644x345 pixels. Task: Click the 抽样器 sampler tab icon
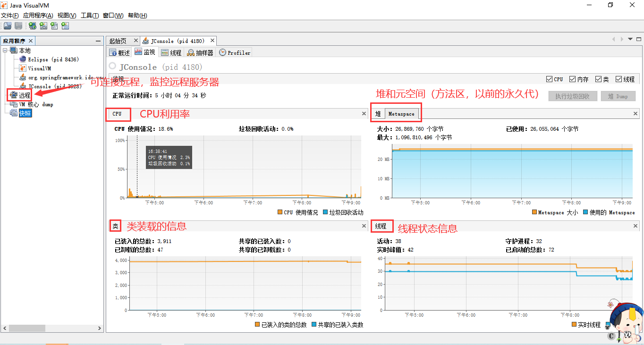[191, 52]
